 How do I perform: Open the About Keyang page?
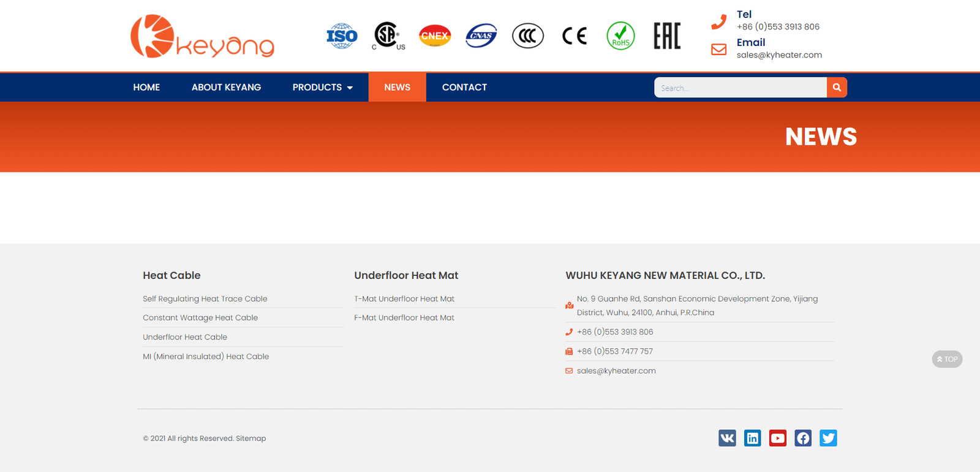[226, 88]
